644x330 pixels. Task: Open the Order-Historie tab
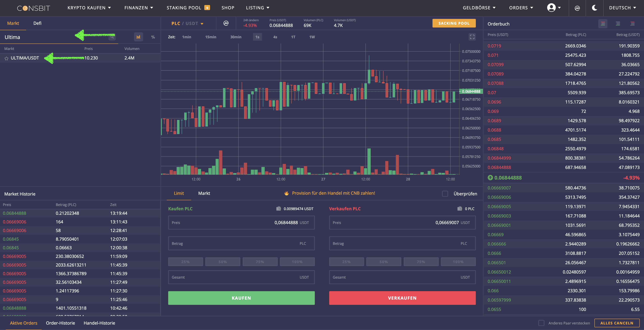61,323
